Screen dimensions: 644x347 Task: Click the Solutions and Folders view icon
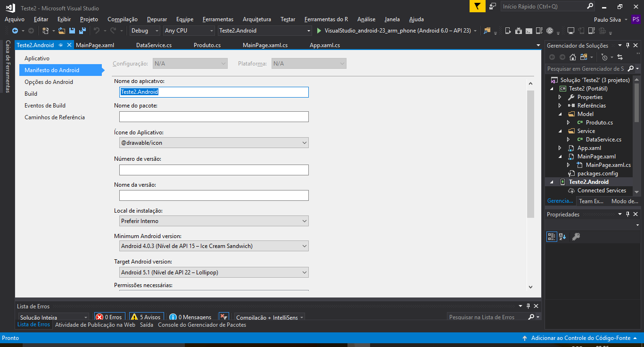pos(584,57)
